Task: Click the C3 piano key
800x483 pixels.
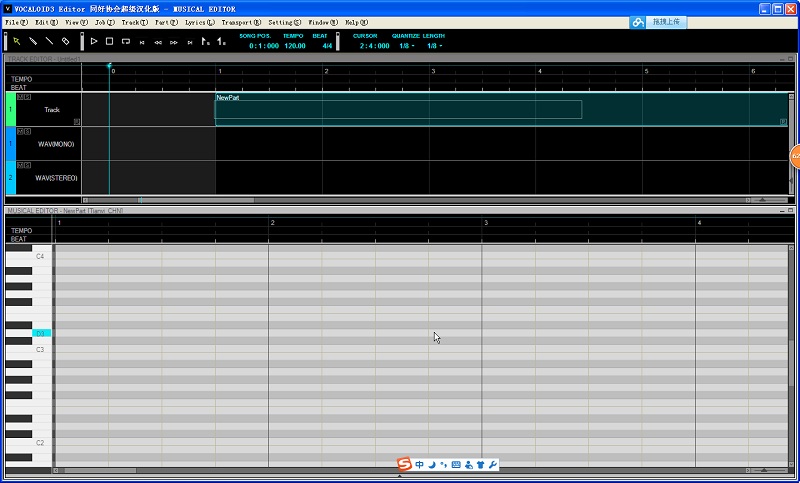Action: click(28, 350)
